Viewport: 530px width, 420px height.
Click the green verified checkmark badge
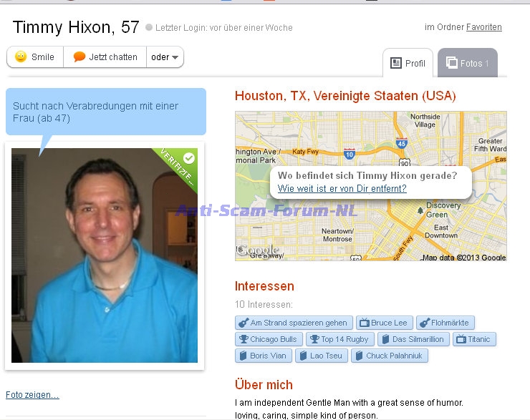pyautogui.click(x=188, y=158)
